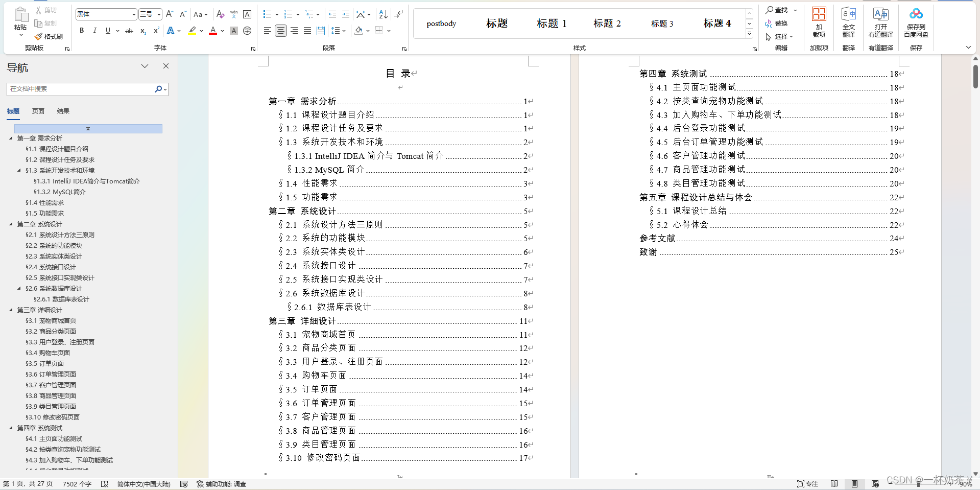The width and height of the screenshot is (980, 490).
Task: Toggle bold formatting
Action: point(82,31)
